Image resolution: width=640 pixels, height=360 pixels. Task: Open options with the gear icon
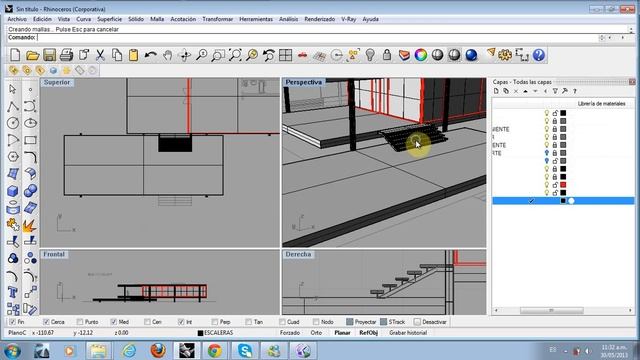coord(505,55)
